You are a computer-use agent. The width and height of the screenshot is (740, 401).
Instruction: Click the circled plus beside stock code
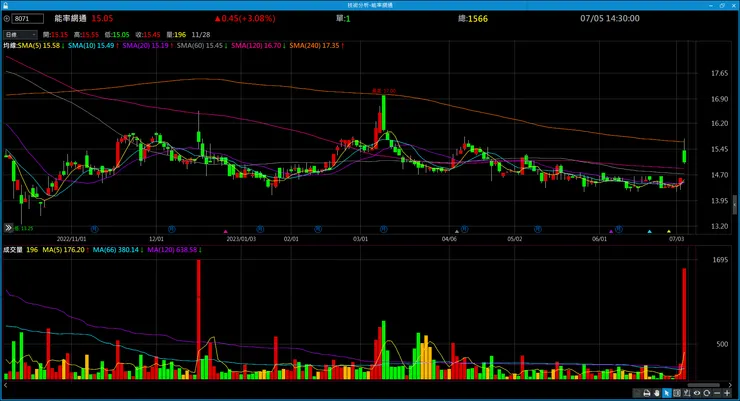click(x=7, y=19)
